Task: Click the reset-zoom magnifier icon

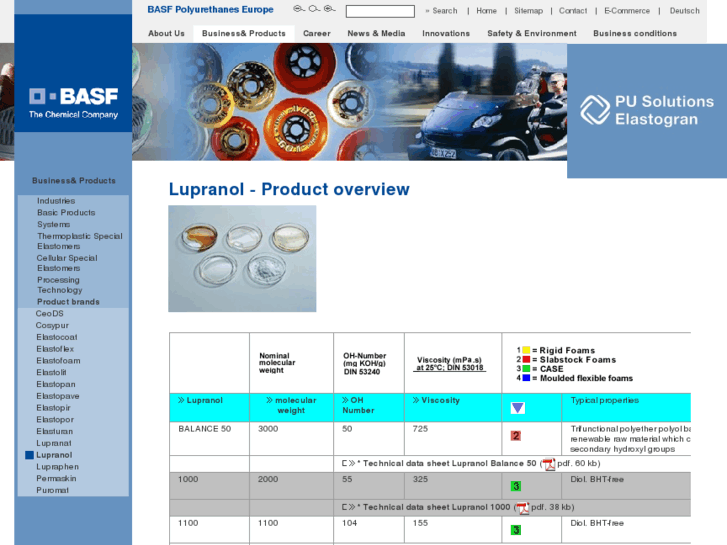Action: click(x=314, y=9)
